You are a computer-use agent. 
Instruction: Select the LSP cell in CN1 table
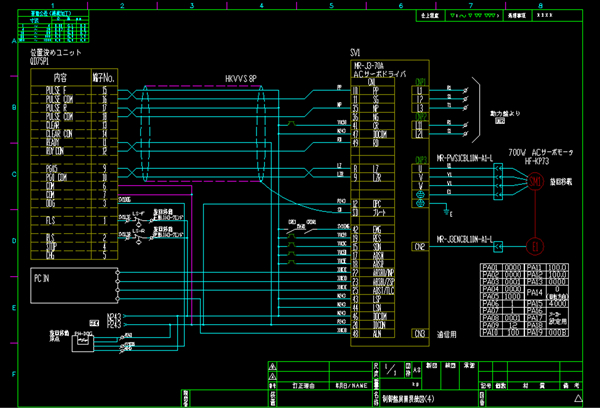[x=377, y=299]
